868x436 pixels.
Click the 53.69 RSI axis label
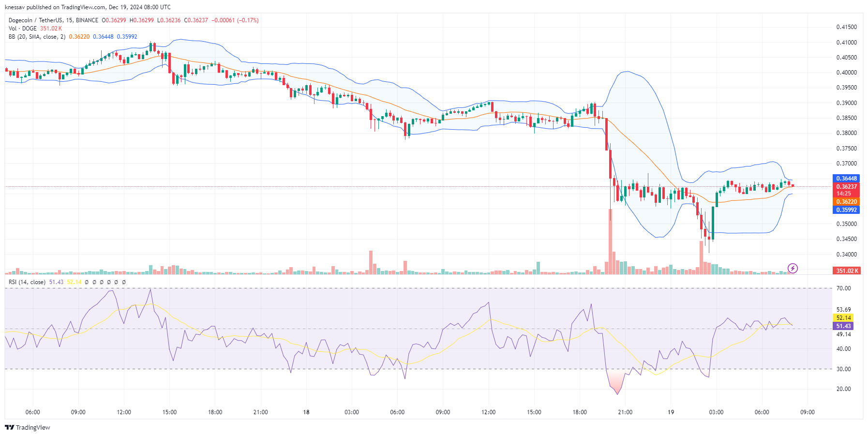tap(844, 310)
